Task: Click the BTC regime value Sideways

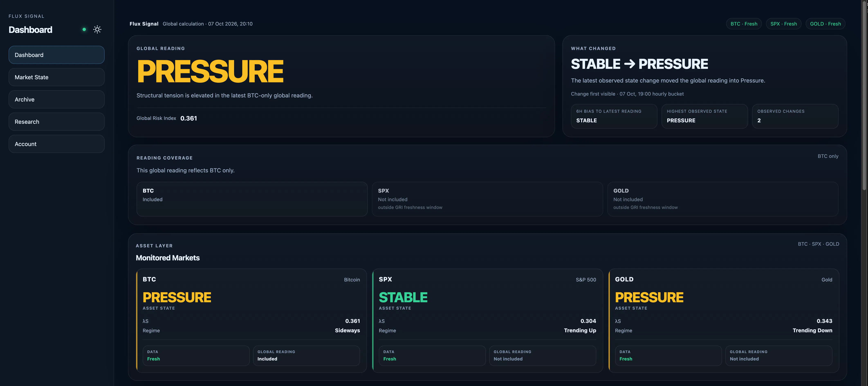Action: [347, 330]
